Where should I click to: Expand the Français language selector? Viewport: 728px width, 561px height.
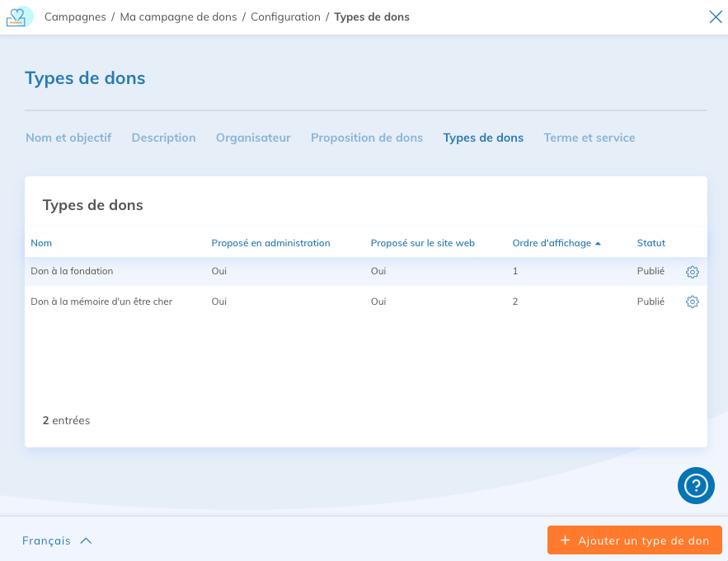pyautogui.click(x=57, y=541)
